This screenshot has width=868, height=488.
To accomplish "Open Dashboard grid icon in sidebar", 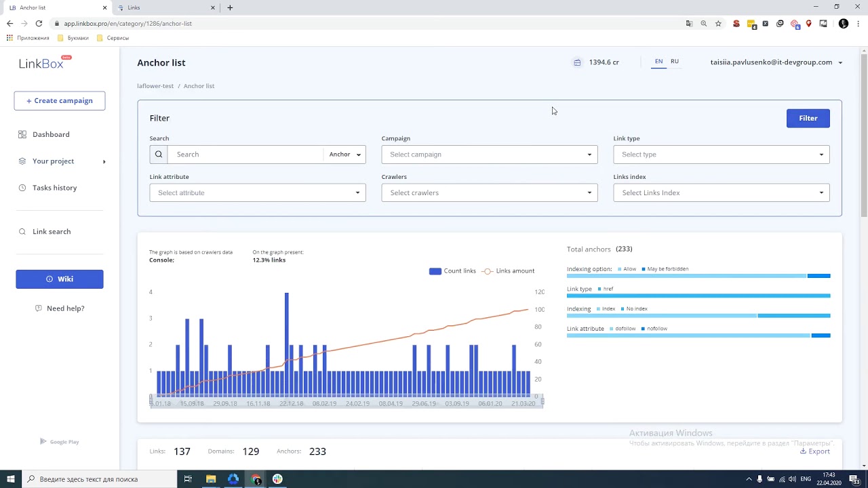I will click(22, 134).
